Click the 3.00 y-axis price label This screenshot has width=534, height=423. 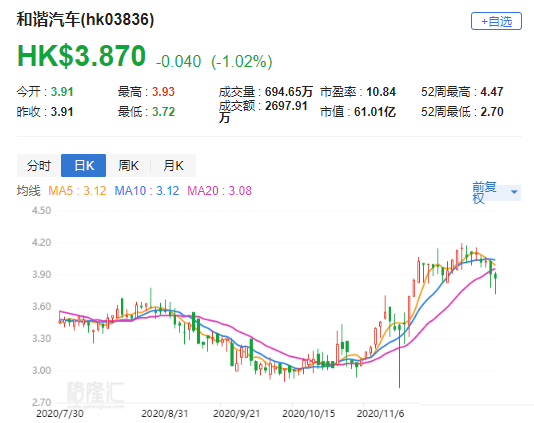41,371
